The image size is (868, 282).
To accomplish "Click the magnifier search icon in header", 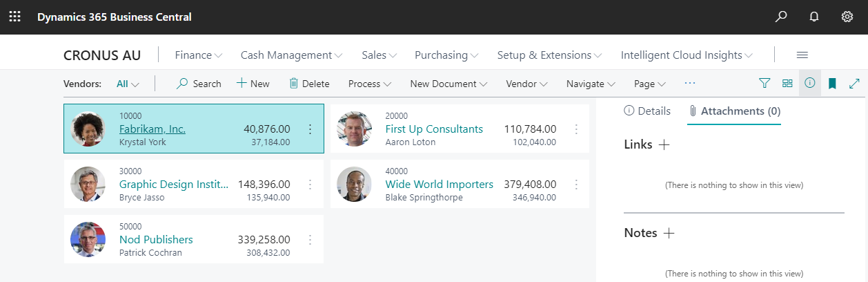I will [781, 17].
